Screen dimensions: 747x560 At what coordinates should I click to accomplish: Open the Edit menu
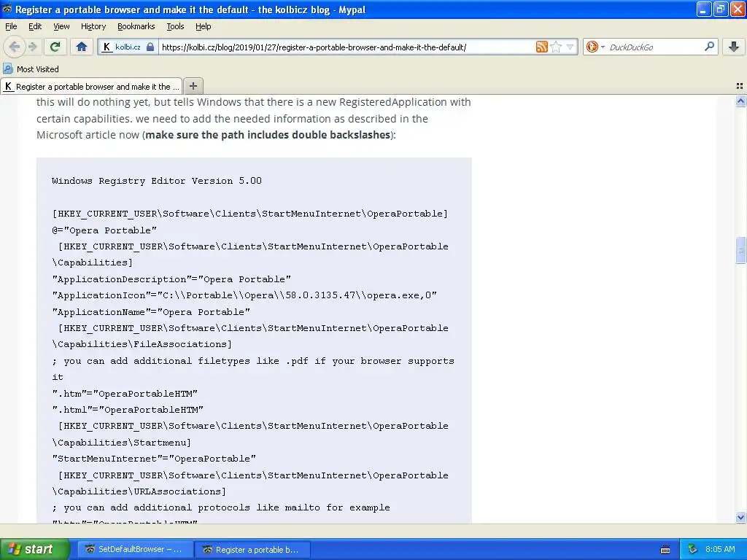point(35,26)
